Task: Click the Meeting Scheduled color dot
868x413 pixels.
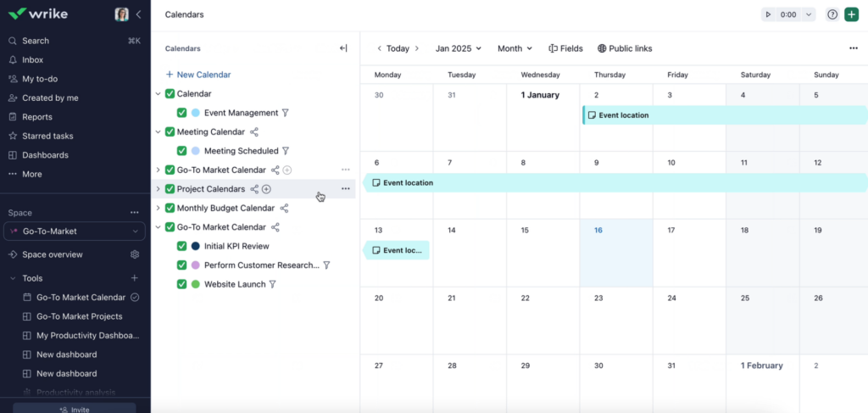Action: pyautogui.click(x=196, y=151)
